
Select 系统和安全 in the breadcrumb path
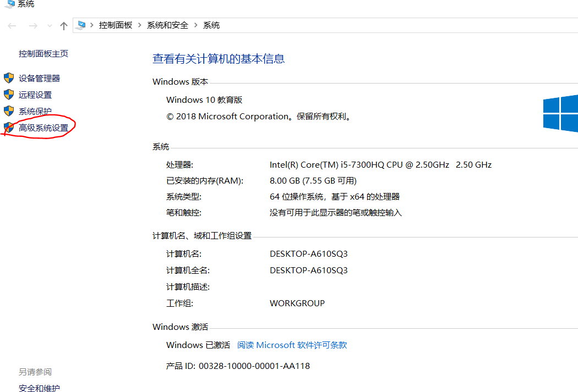pyautogui.click(x=167, y=25)
